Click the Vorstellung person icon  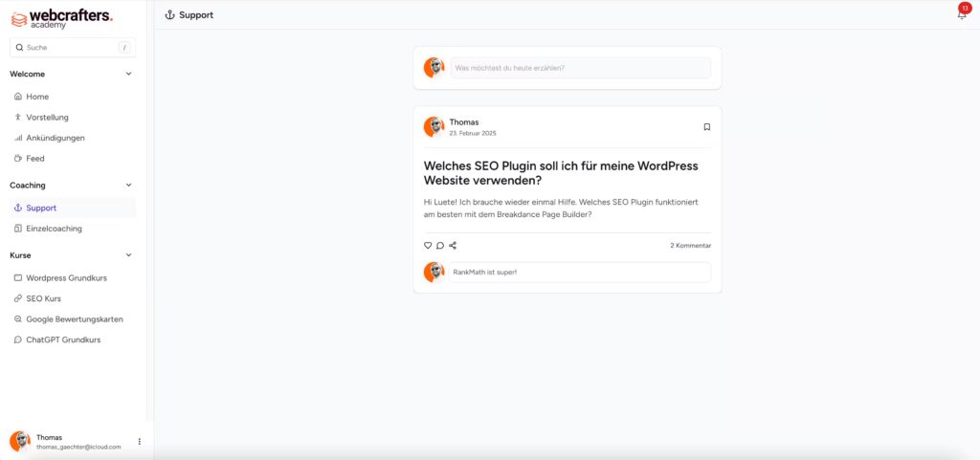point(17,118)
